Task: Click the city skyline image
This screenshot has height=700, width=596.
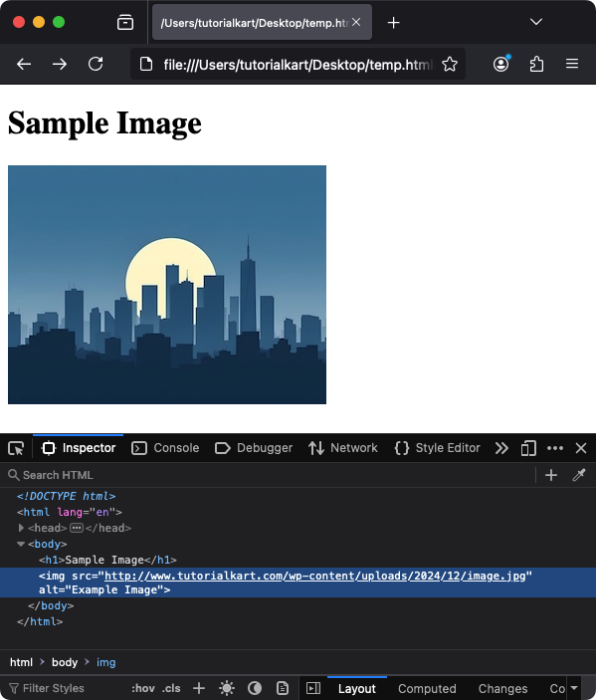Action: coord(167,285)
